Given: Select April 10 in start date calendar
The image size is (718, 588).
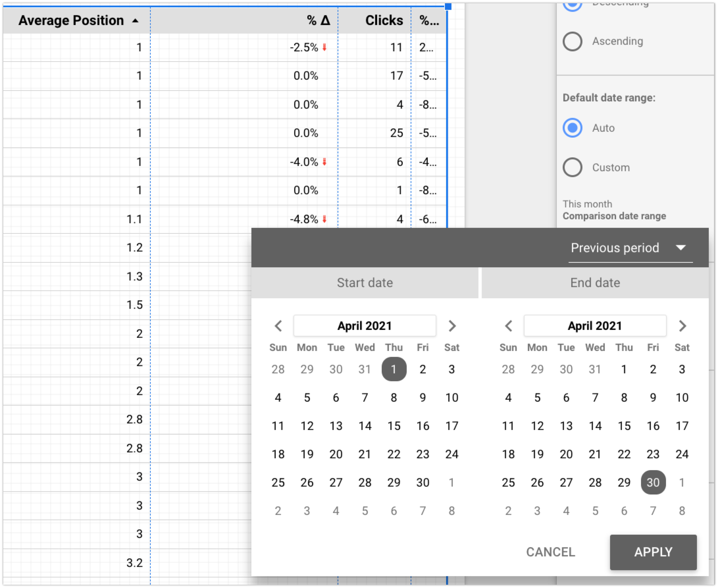Looking at the screenshot, I should click(451, 397).
